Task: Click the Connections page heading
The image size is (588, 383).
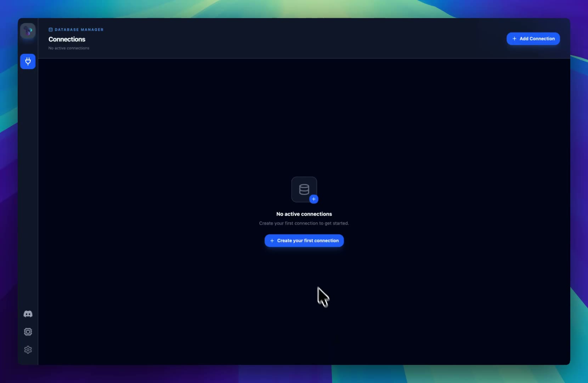Action: click(x=67, y=39)
